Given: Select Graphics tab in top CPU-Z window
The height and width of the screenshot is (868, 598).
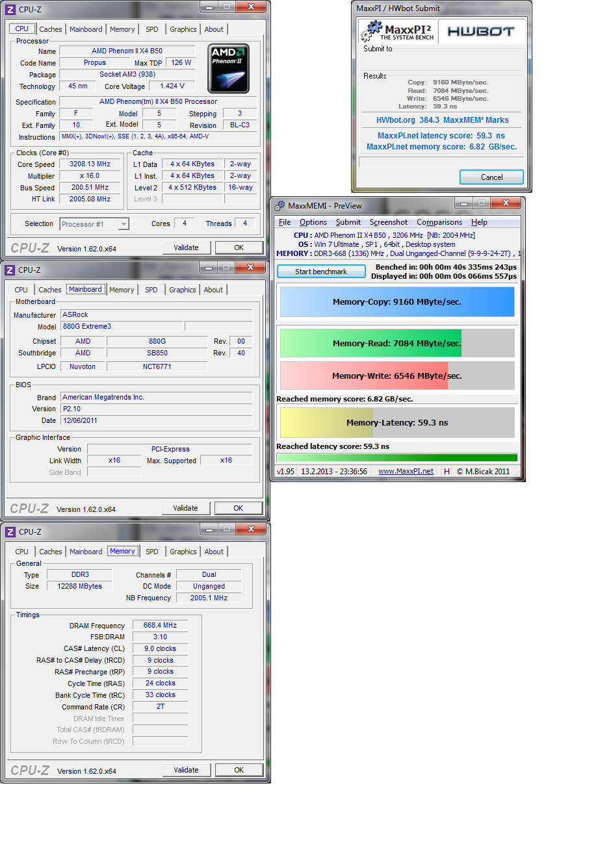Looking at the screenshot, I should tap(183, 29).
